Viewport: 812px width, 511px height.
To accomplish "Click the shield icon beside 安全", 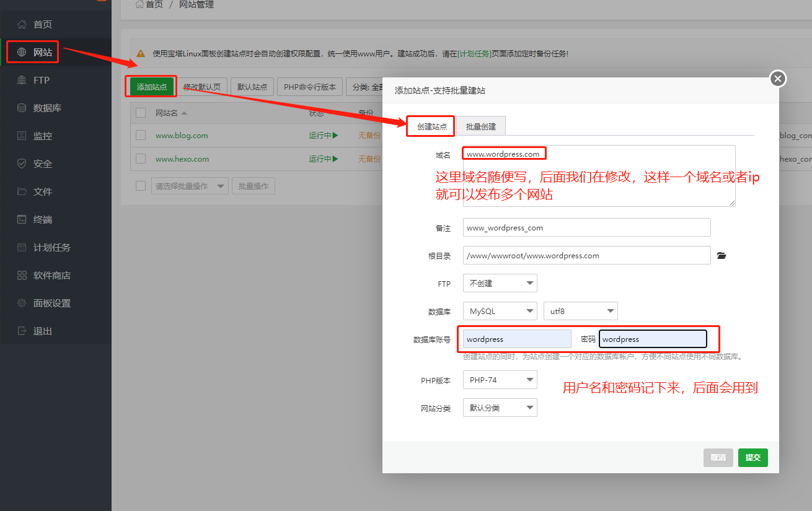I will point(22,164).
